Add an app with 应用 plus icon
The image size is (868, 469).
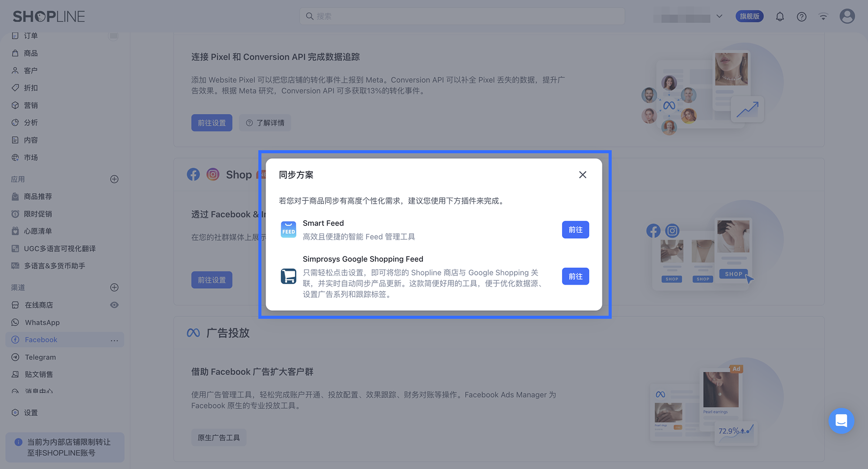click(x=114, y=179)
